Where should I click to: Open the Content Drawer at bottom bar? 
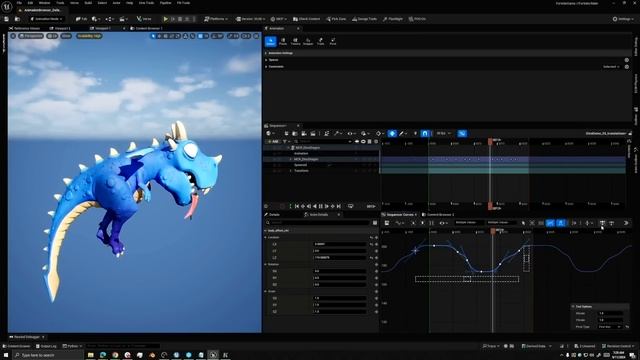click(x=17, y=346)
